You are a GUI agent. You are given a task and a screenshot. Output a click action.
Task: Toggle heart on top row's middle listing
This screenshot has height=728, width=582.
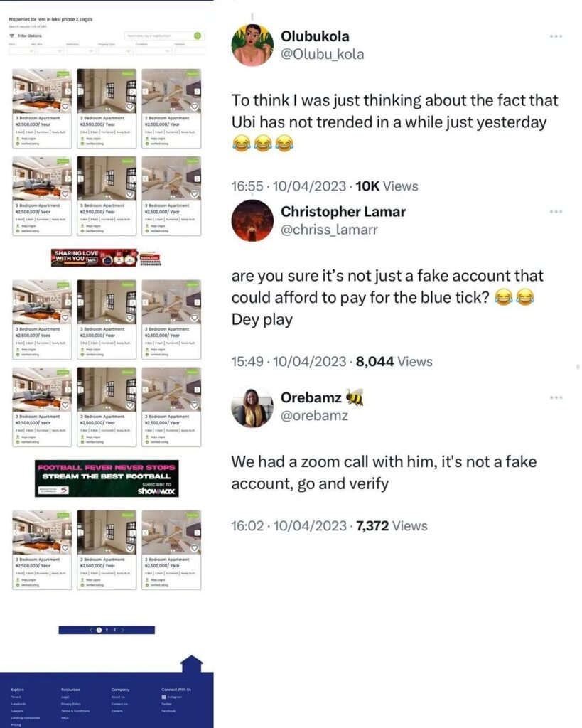click(x=129, y=107)
